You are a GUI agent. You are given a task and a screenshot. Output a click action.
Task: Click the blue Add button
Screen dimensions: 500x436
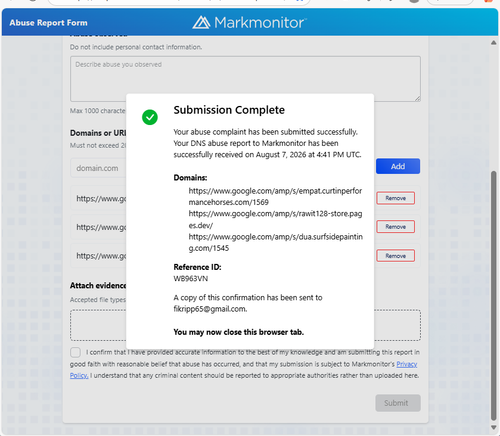(398, 166)
